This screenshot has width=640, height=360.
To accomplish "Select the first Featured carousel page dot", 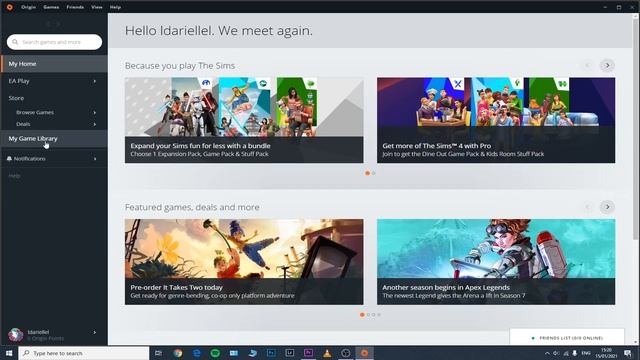I will (362, 315).
